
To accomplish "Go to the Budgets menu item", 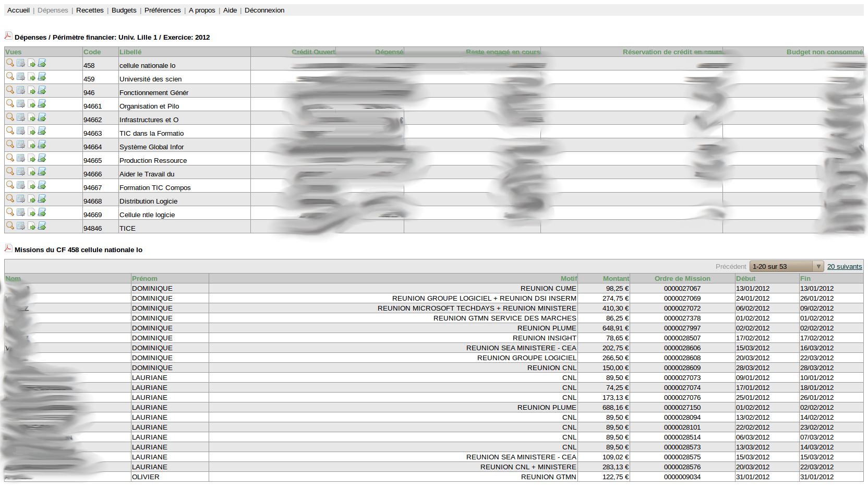I will 124,10.
